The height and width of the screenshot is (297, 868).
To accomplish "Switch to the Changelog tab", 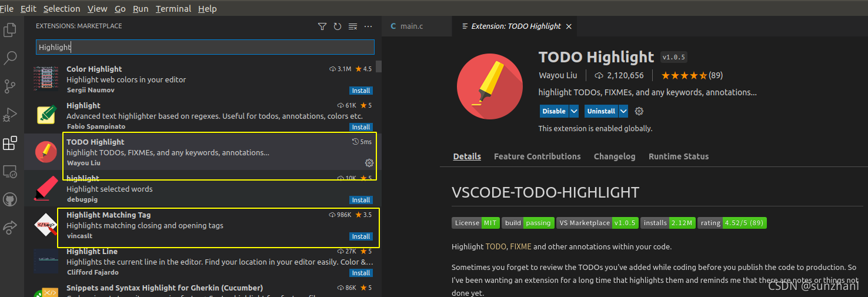I will point(615,156).
